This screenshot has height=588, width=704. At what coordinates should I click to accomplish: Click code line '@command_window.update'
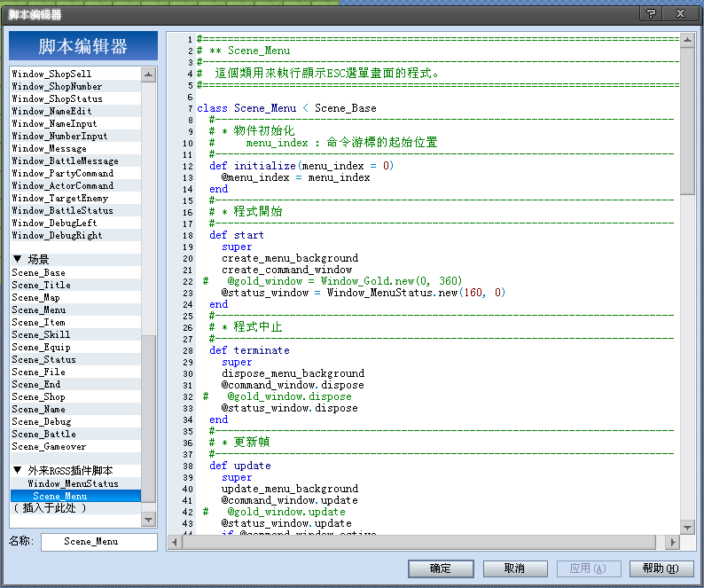[x=290, y=500]
